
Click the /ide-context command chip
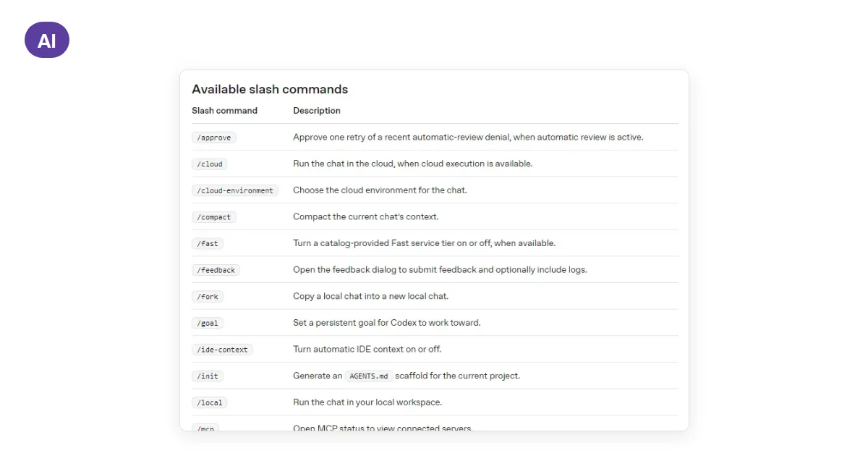click(x=222, y=350)
